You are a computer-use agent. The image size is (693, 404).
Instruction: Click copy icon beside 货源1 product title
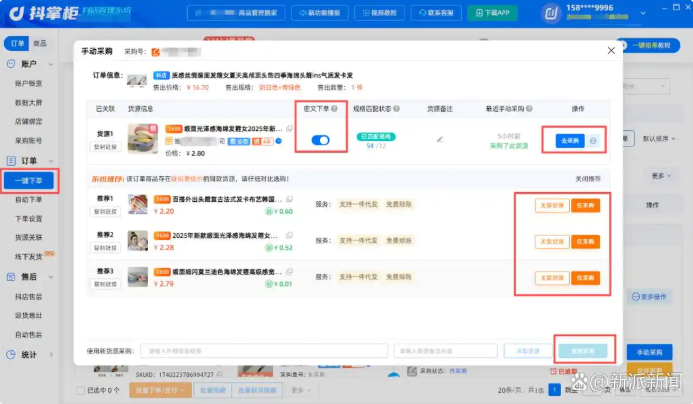(x=289, y=129)
